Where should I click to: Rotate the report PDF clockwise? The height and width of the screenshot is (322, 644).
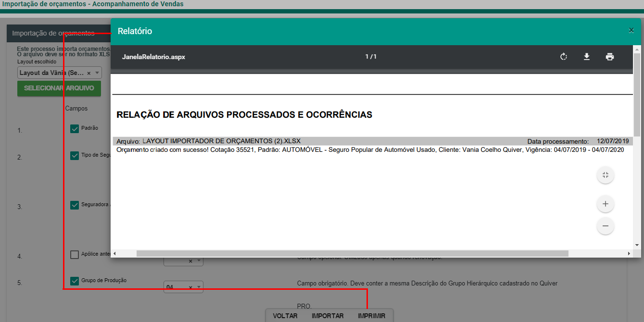point(564,57)
